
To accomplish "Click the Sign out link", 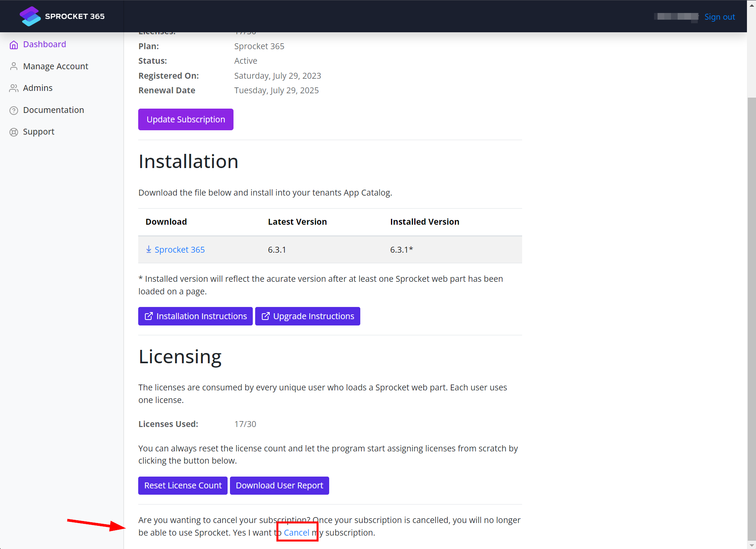I will [x=719, y=17].
